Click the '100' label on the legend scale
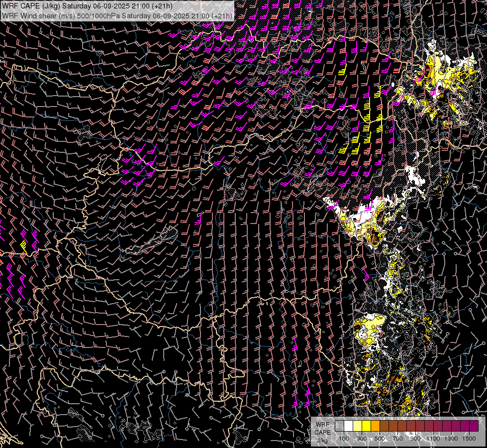The image size is (487, 448). tap(344, 439)
